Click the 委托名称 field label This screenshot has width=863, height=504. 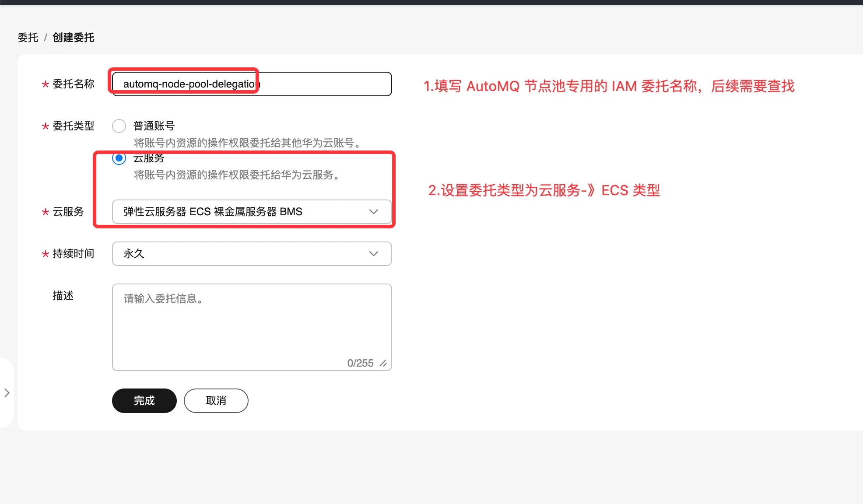tap(74, 84)
